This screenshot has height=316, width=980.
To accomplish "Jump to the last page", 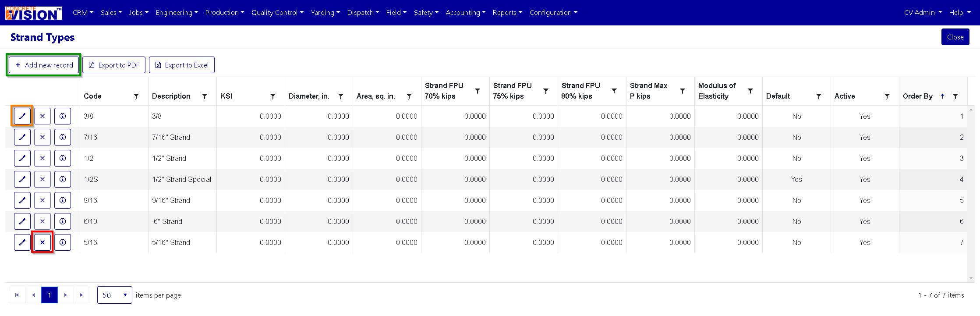I will point(82,295).
